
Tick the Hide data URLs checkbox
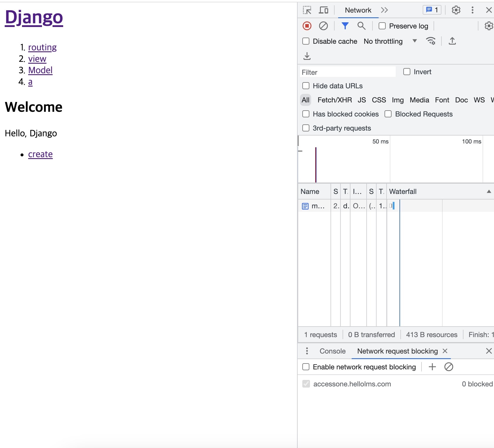(x=306, y=86)
